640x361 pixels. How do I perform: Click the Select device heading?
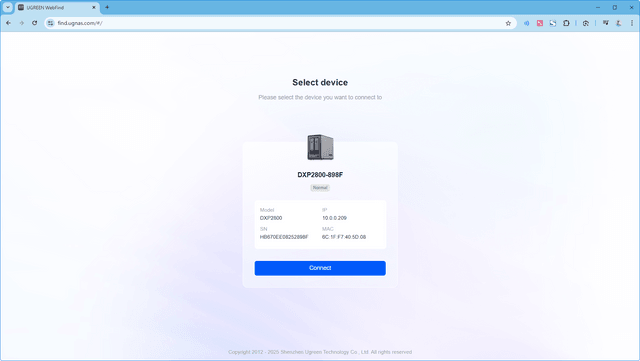coord(320,82)
